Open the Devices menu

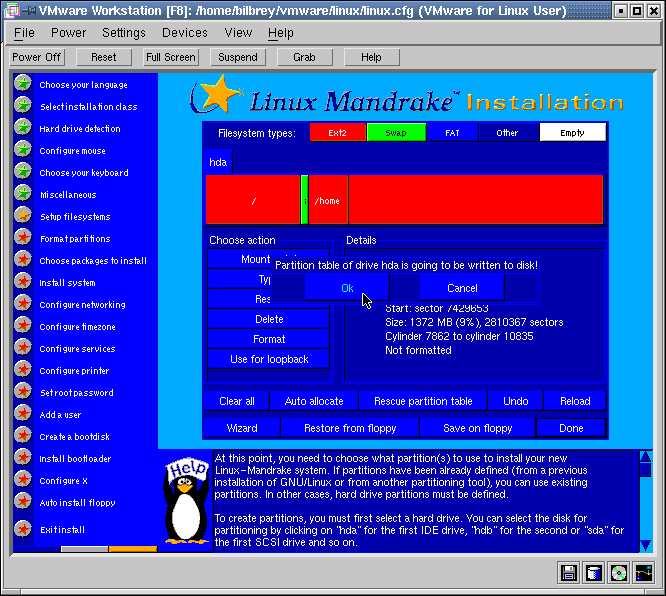(x=184, y=33)
